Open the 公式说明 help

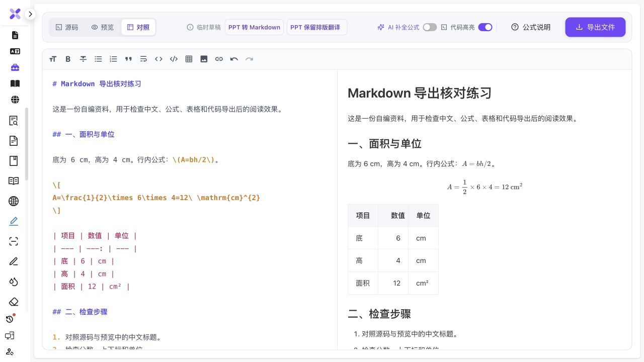tap(531, 27)
